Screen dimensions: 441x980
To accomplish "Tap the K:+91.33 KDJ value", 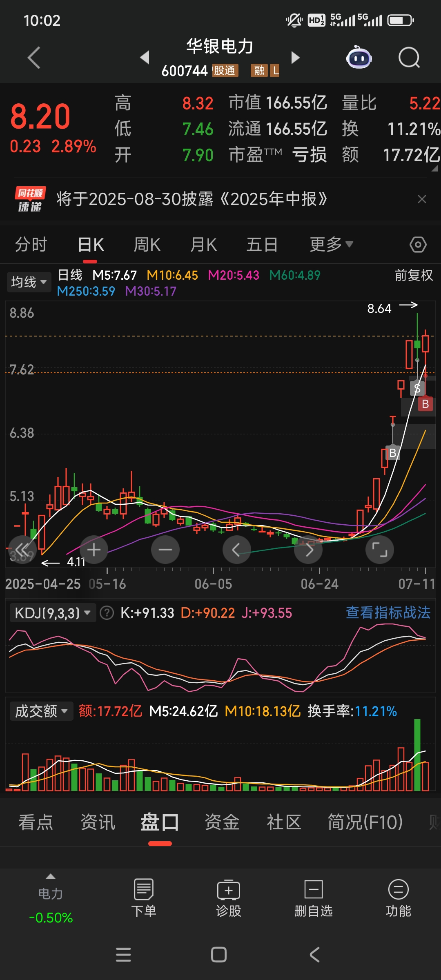I will (147, 613).
